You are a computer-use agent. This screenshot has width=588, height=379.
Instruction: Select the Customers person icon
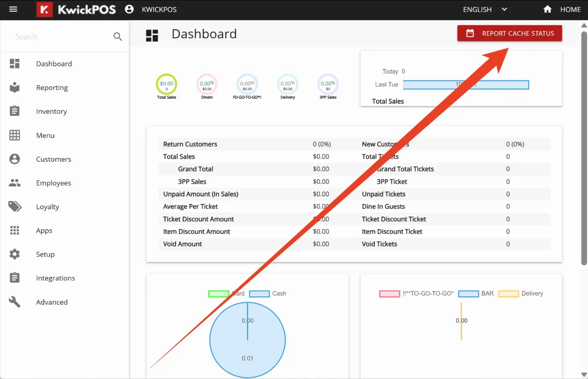(15, 159)
